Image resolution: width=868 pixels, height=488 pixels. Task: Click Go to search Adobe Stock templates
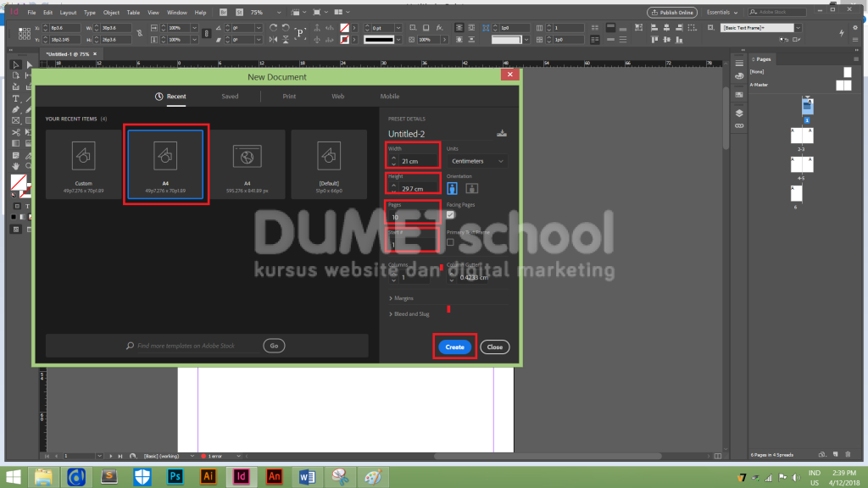274,346
